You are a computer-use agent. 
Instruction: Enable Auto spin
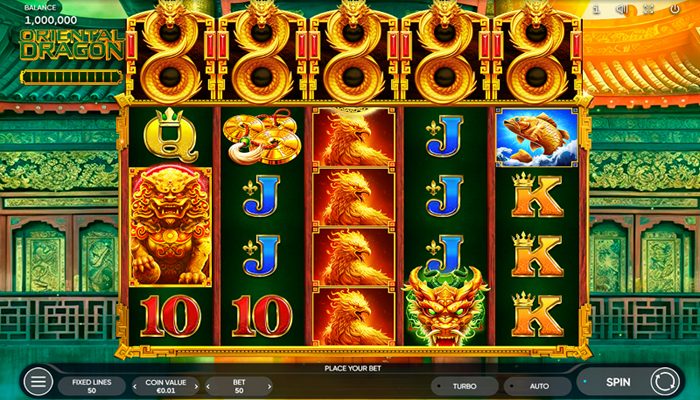click(538, 386)
